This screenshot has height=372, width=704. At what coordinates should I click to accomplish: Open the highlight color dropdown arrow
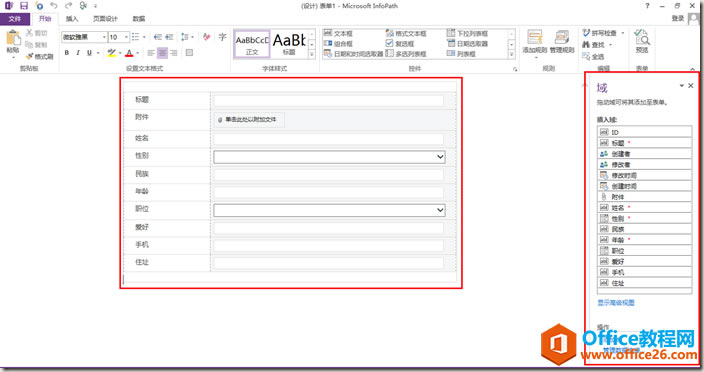120,53
